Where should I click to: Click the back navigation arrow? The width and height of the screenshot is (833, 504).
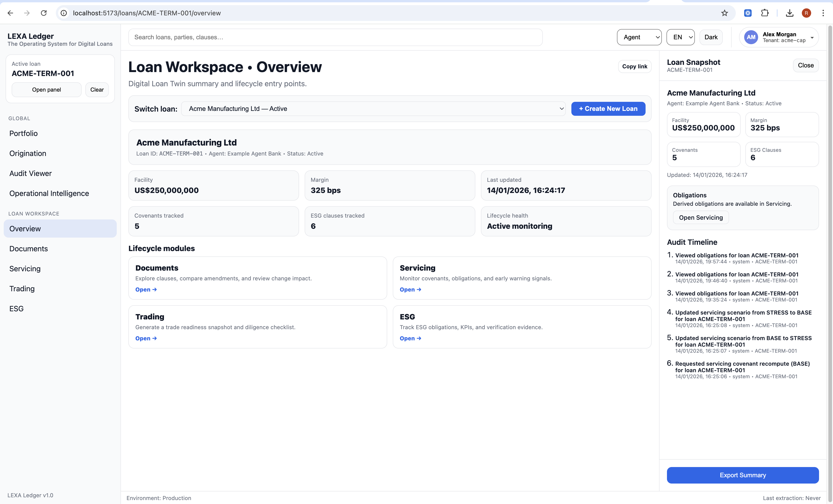[x=10, y=13]
